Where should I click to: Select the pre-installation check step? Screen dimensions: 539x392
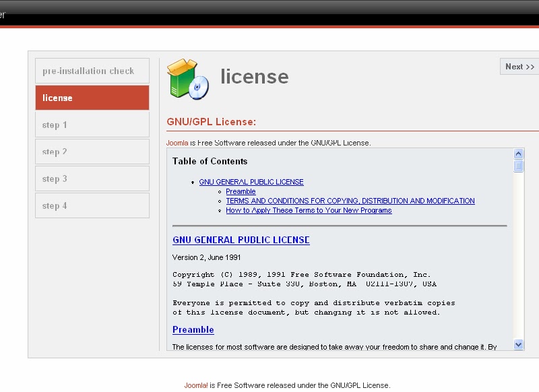tap(92, 71)
